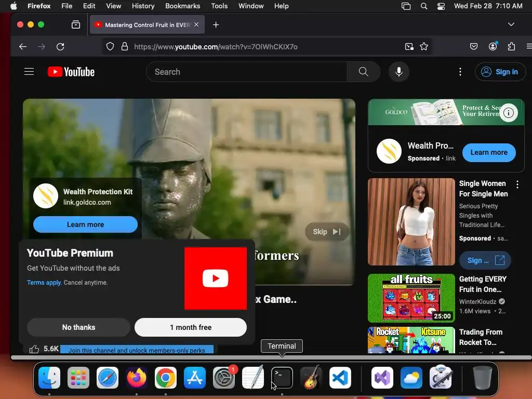Viewport: 532px width, 399px height.
Task: Click the search magnifier button
Action: (363, 72)
